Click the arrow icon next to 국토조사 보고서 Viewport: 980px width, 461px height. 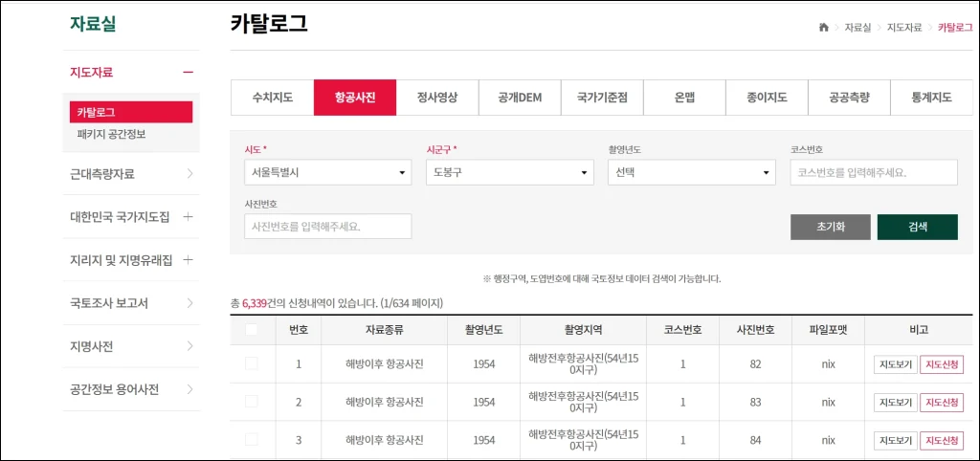pos(189,303)
